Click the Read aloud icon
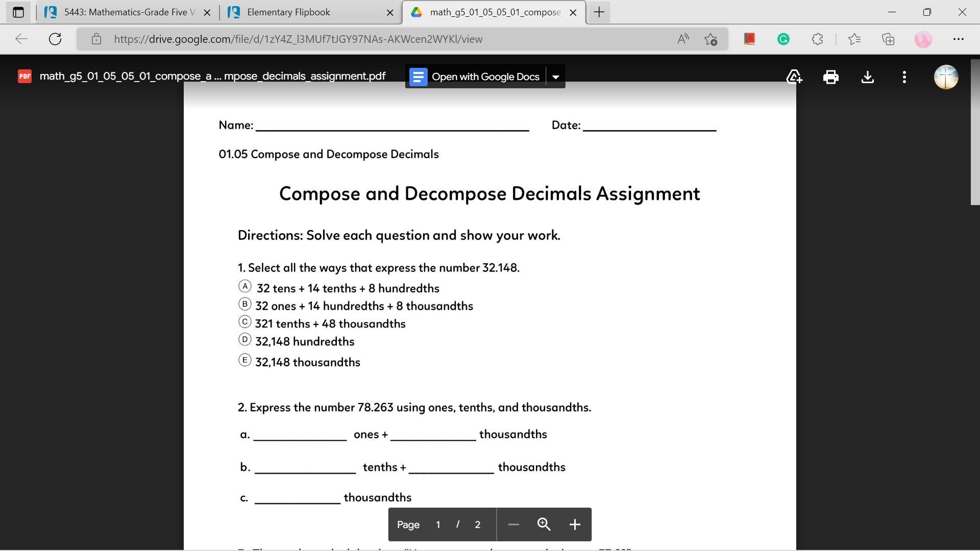This screenshot has height=551, width=980. coord(682,39)
